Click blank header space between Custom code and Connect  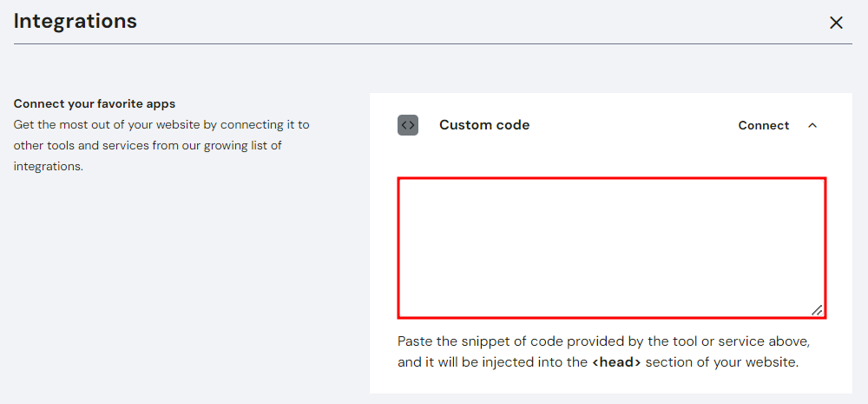point(634,125)
